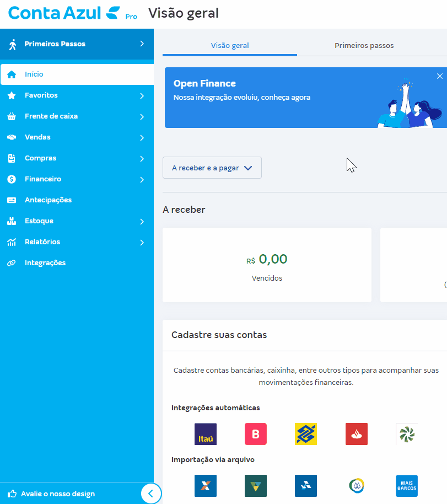
Task: Select the Itaú bank integration icon
Action: click(206, 434)
